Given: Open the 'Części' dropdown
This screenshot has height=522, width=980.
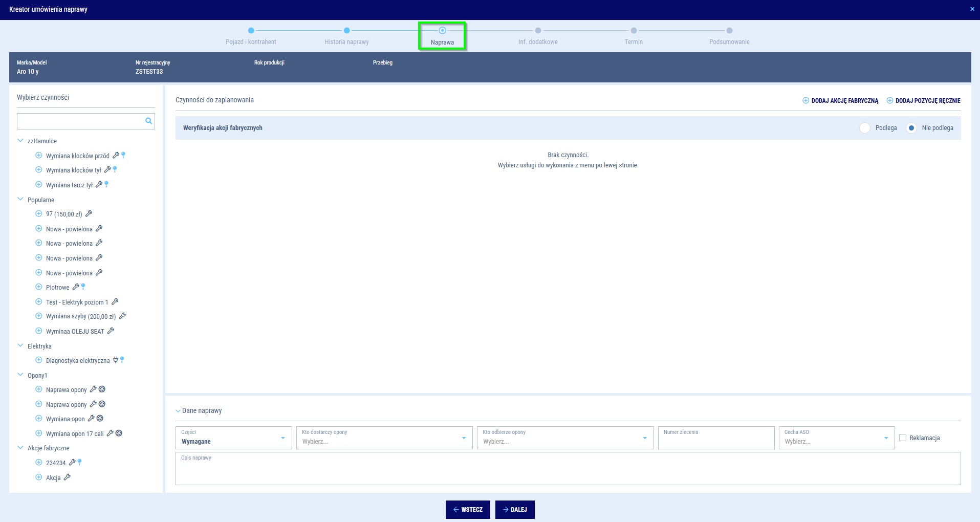Looking at the screenshot, I should 233,438.
